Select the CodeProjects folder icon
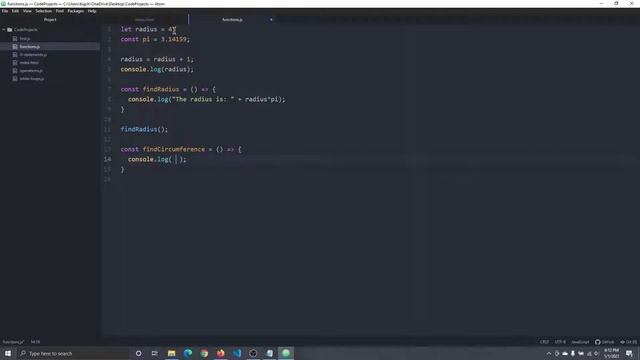640x360 pixels. pyautogui.click(x=10, y=30)
